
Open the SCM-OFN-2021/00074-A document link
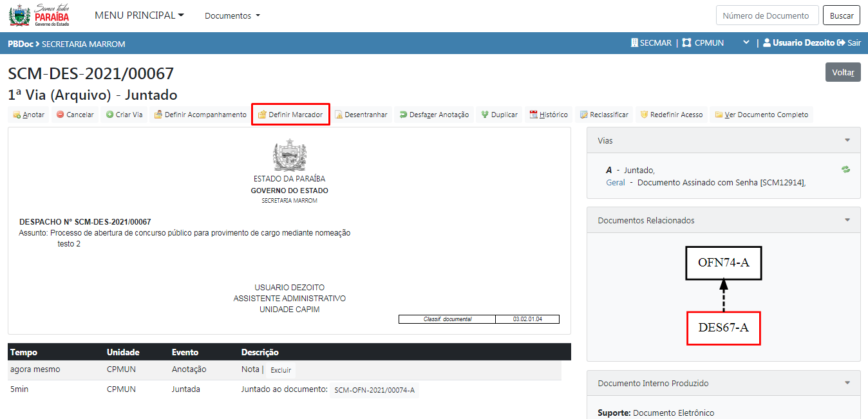374,390
